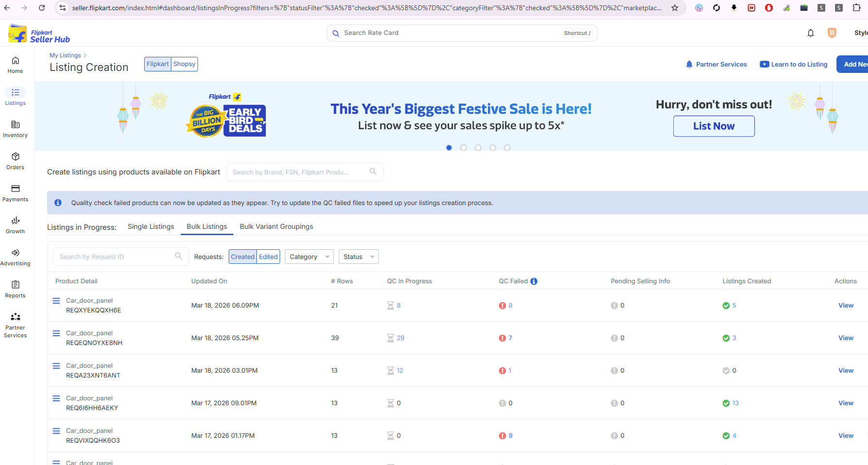View request REQA23XNT6ANT
Screen dimensions: 868x465
[x=846, y=370]
